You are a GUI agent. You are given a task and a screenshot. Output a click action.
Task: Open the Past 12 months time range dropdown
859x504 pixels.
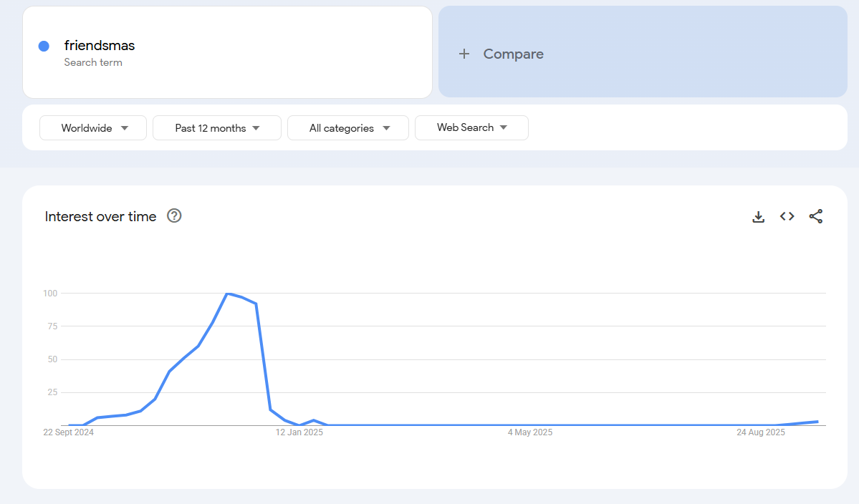click(217, 128)
